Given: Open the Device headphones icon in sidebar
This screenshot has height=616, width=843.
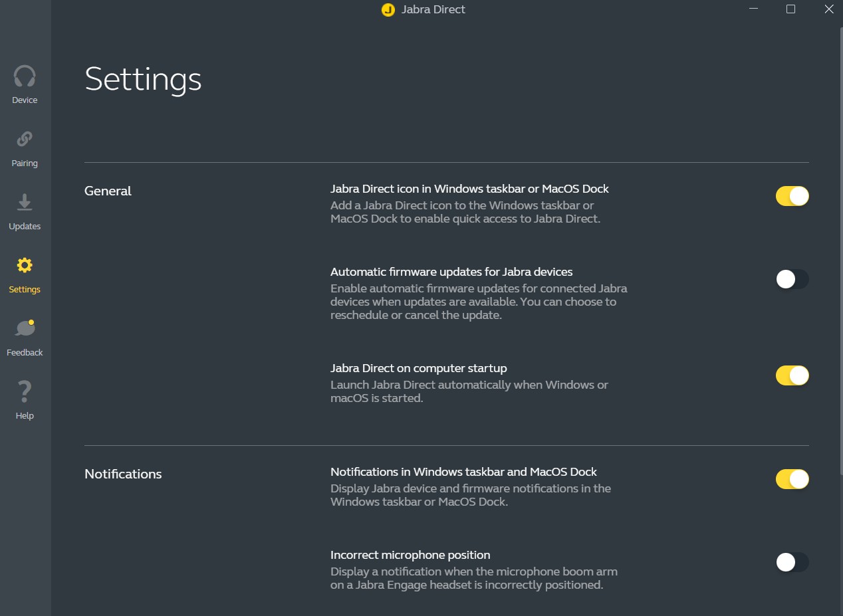Looking at the screenshot, I should (x=25, y=76).
